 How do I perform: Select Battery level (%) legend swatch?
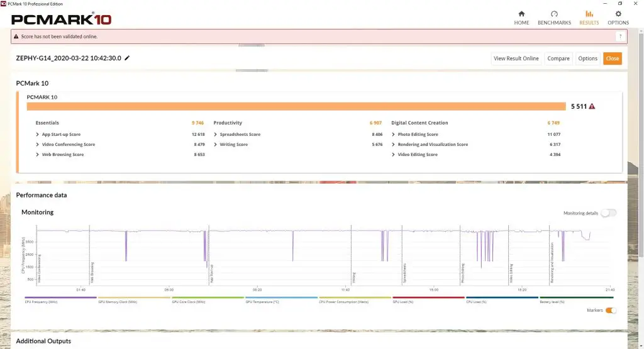576,297
